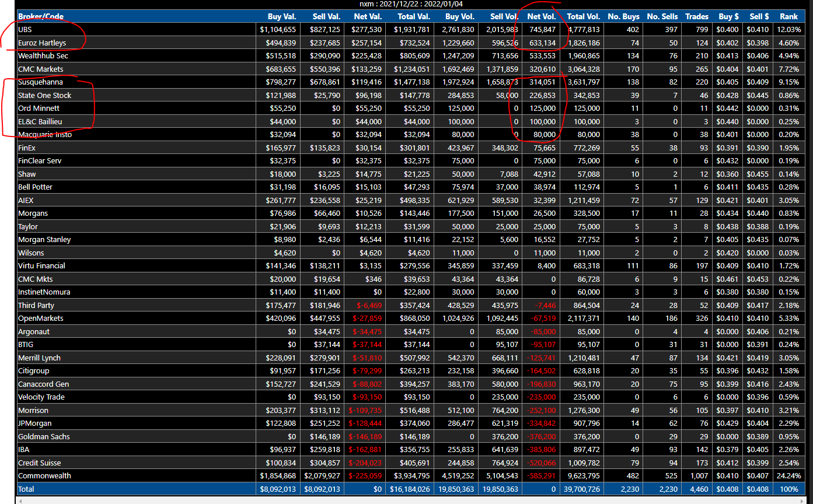Sort by Net Vol. column header
Viewport: 813px width, 504px height.
(542, 16)
